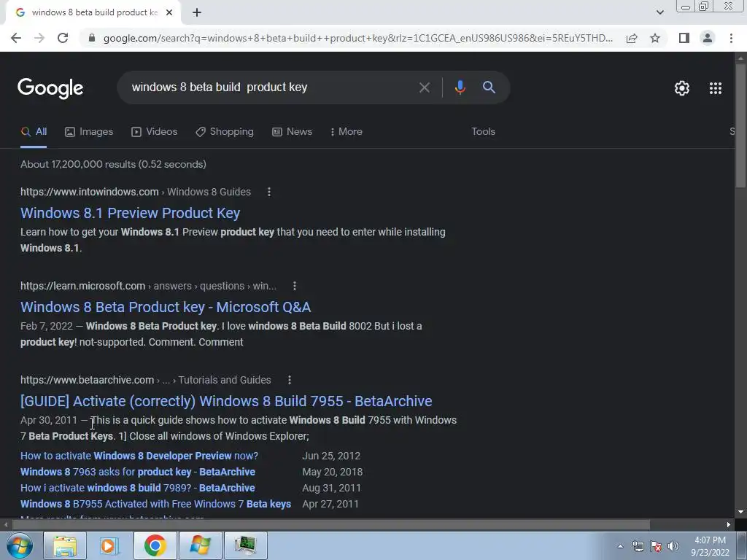Open the Chrome profile avatar icon
Image resolution: width=747 pixels, height=560 pixels.
click(708, 38)
